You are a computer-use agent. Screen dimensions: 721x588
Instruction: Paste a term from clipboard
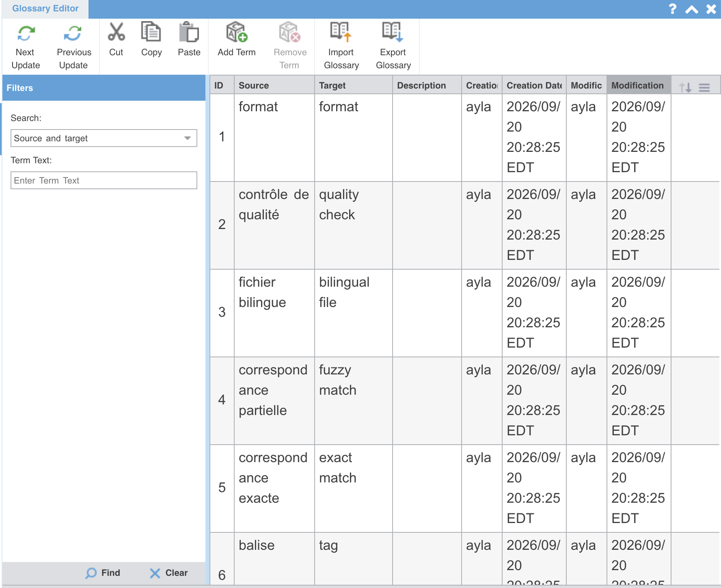[189, 39]
